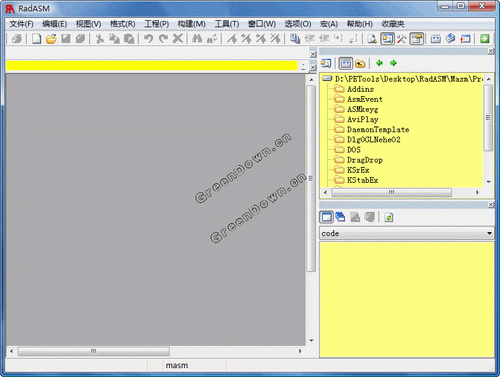Click the Clear Bookmarks icon

coord(276,39)
